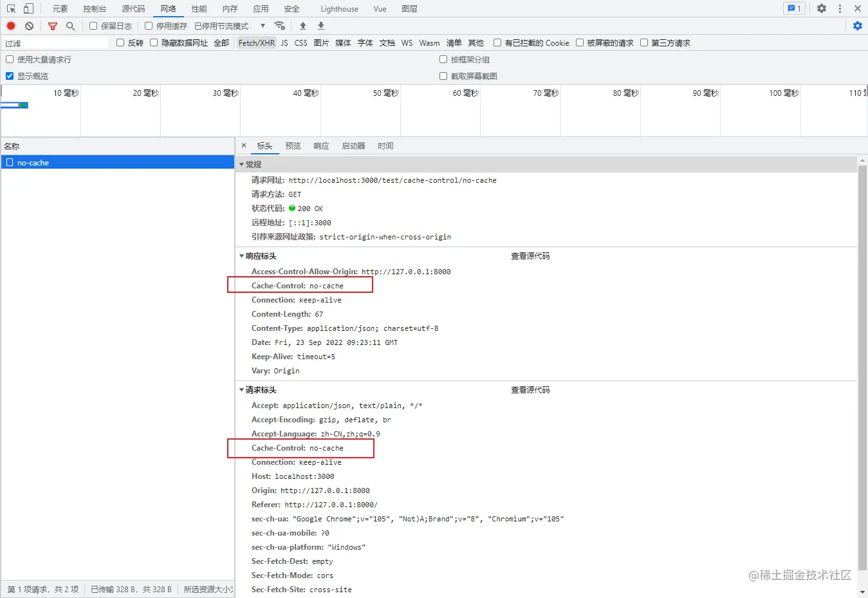Collapse the 请求标头 section

coord(242,390)
